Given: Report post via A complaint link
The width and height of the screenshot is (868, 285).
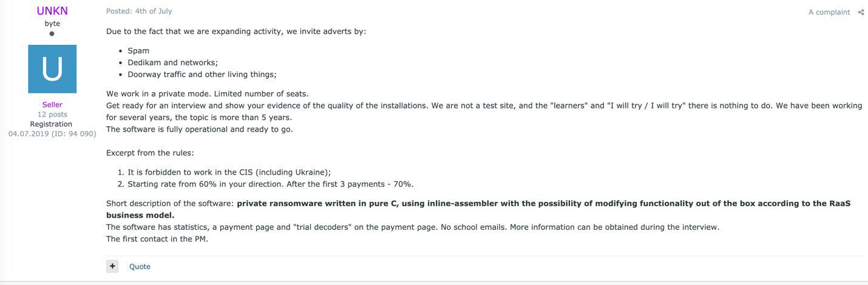Looking at the screenshot, I should pyautogui.click(x=829, y=12).
